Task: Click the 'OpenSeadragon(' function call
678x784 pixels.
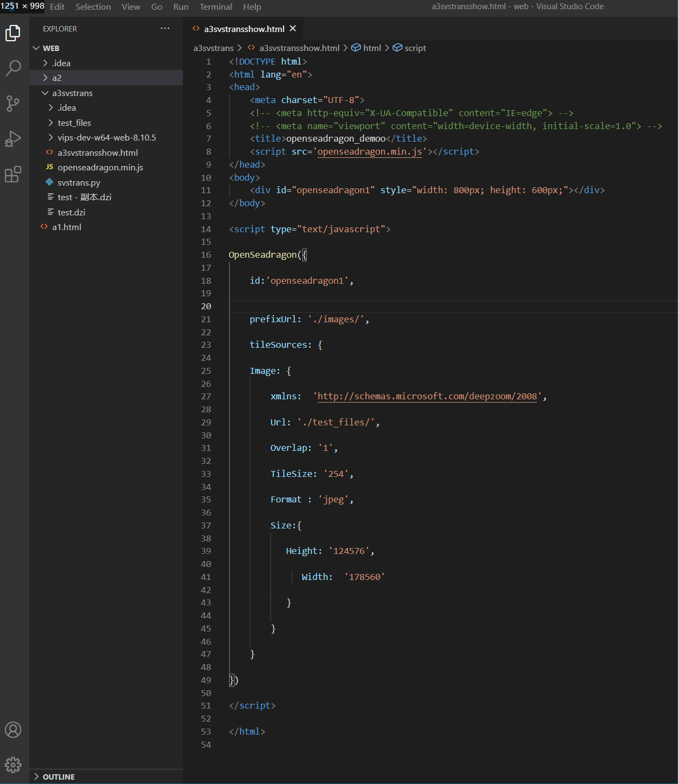Action: point(265,254)
